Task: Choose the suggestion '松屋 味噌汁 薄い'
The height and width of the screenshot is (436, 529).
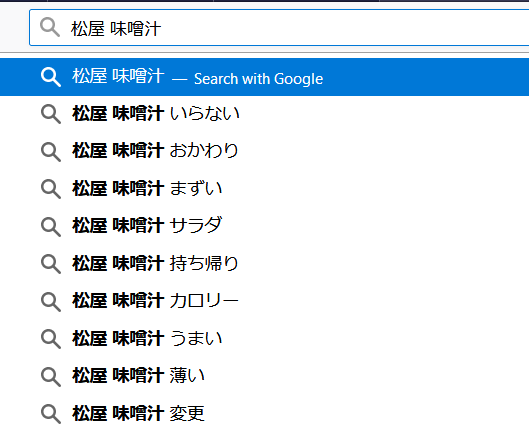Action: pos(264,376)
